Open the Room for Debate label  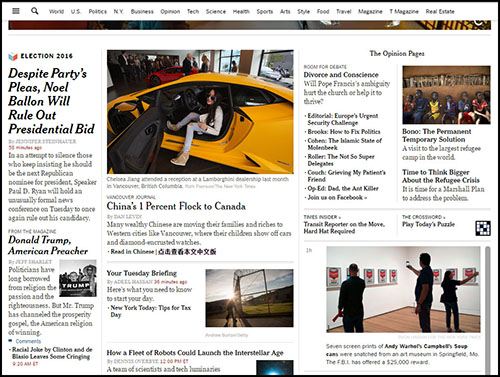coord(325,67)
